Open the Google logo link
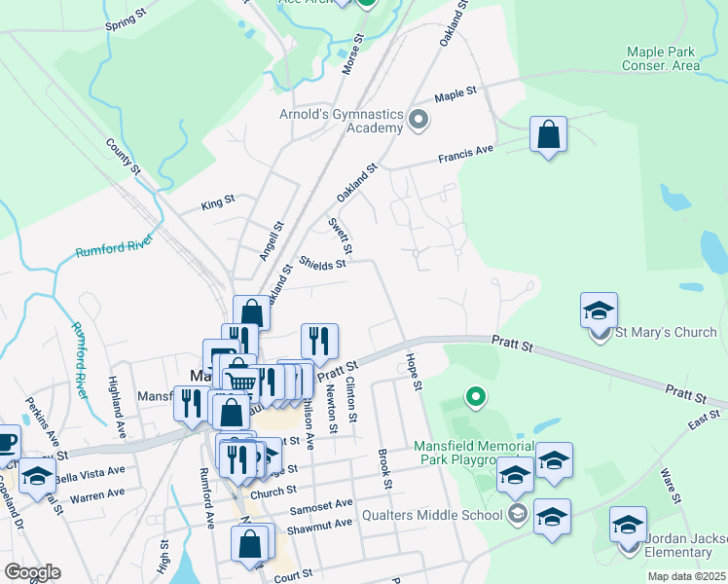Viewport: 728px width, 584px height. coord(32,572)
